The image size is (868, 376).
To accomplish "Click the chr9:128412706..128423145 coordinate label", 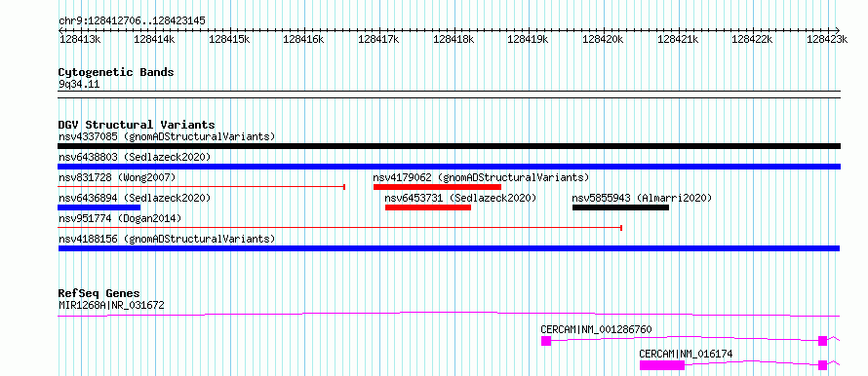I will click(x=132, y=20).
